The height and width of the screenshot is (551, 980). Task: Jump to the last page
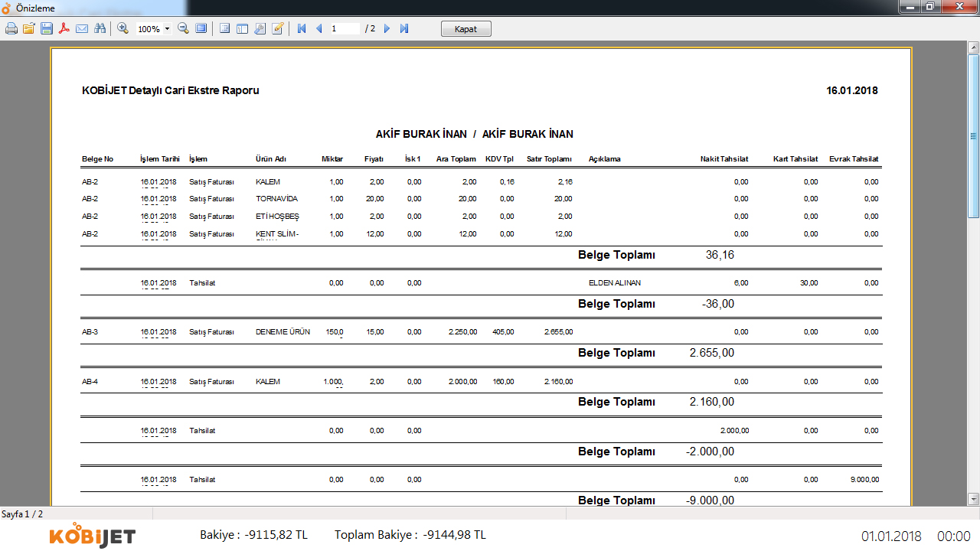pos(404,28)
